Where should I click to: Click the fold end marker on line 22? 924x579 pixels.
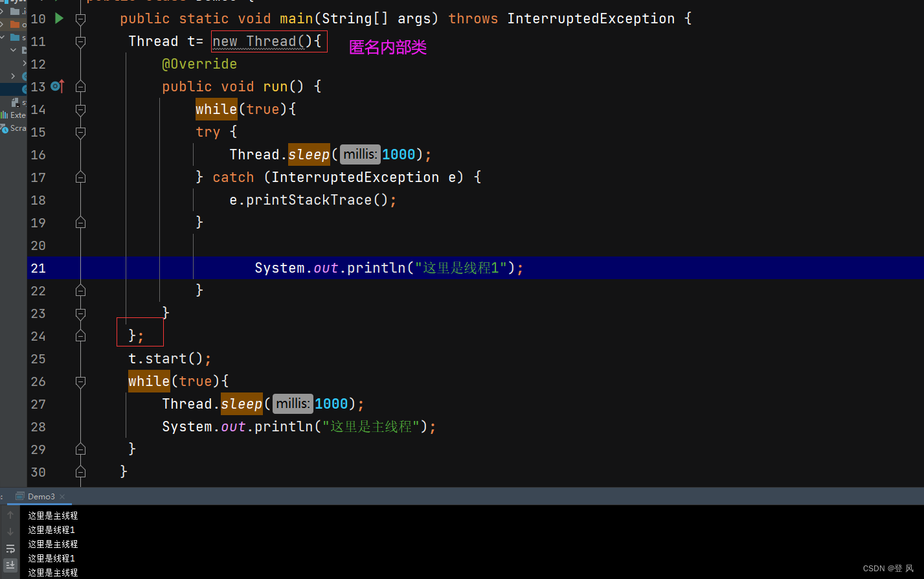coord(80,290)
